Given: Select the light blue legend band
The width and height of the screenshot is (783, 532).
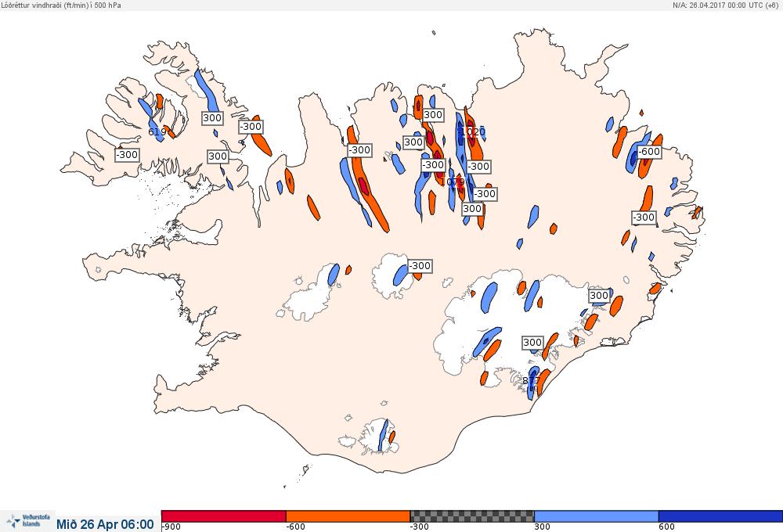Looking at the screenshot, I should tap(596, 516).
